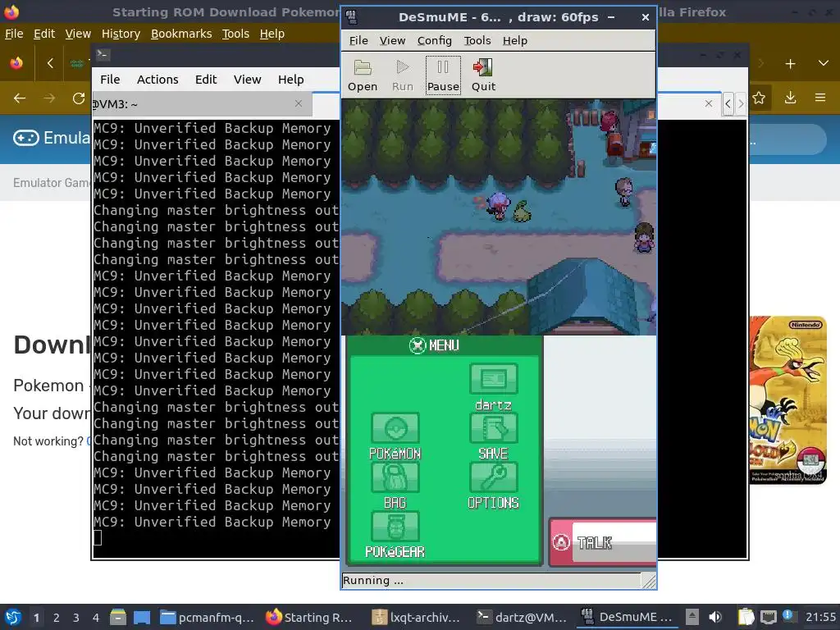Image resolution: width=840 pixels, height=630 pixels.
Task: Open pcmanfm-qt taskbar entry
Action: pos(206,618)
